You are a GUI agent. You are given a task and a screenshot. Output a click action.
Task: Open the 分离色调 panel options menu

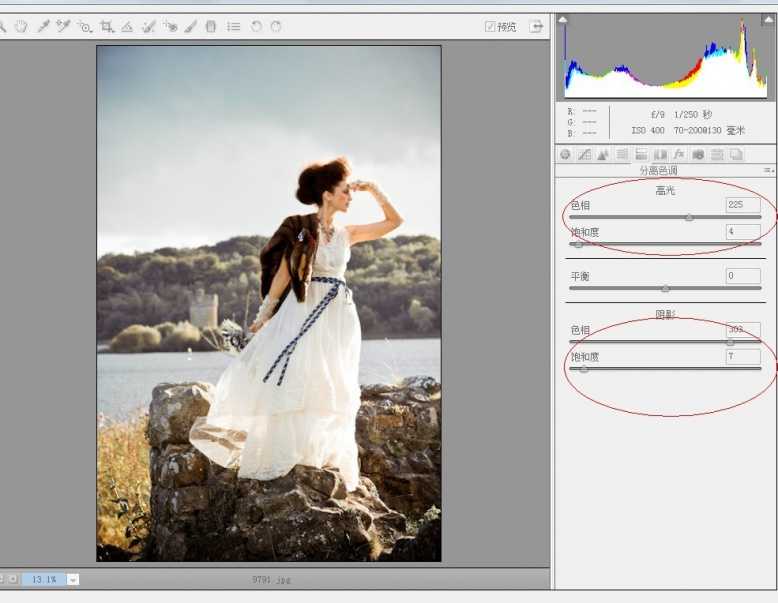(768, 170)
